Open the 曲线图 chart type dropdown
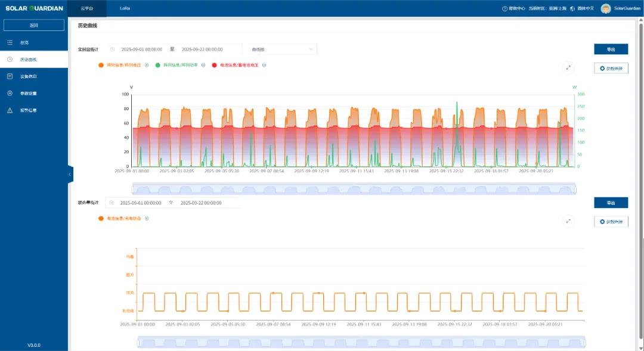Image resolution: width=644 pixels, height=351 pixels. pyautogui.click(x=282, y=49)
